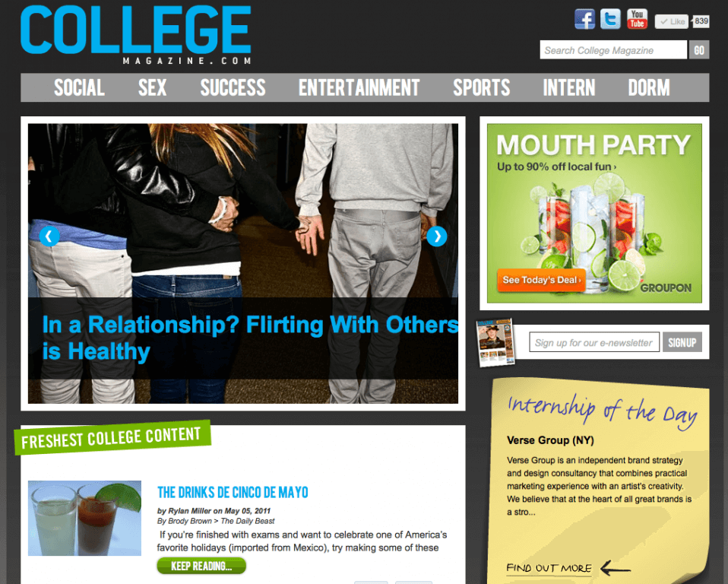Image resolution: width=728 pixels, height=584 pixels.
Task: Open the Social menu section
Action: point(79,87)
